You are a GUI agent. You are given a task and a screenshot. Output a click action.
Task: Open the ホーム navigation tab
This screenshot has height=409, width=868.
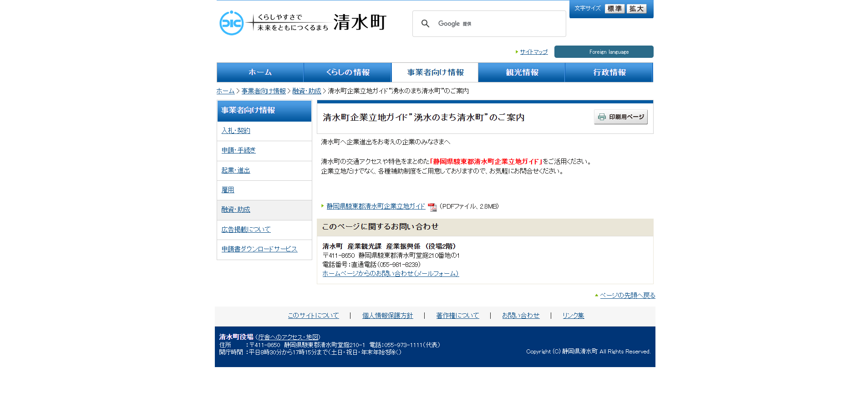(260, 72)
